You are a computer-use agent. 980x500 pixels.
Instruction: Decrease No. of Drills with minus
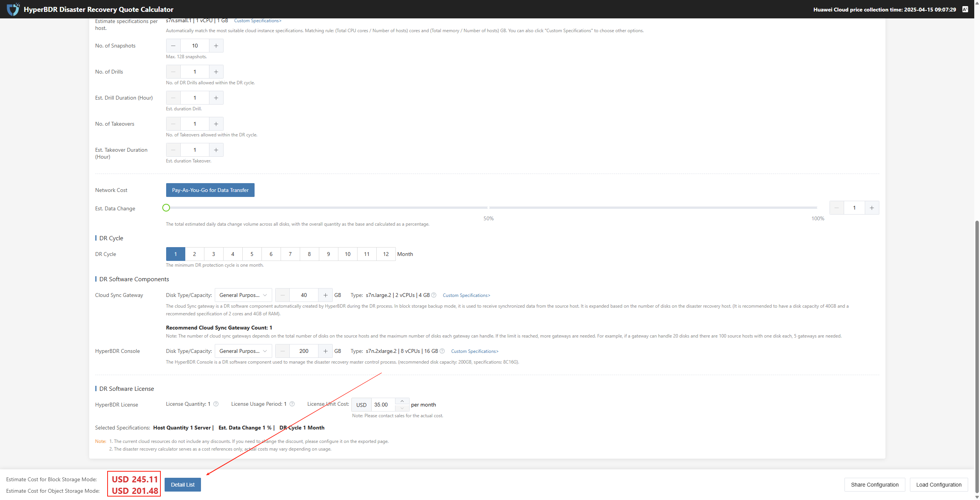pyautogui.click(x=173, y=72)
